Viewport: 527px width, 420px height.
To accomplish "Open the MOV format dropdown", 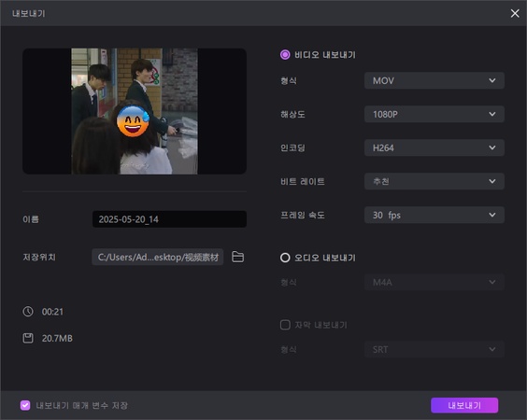I will point(434,80).
